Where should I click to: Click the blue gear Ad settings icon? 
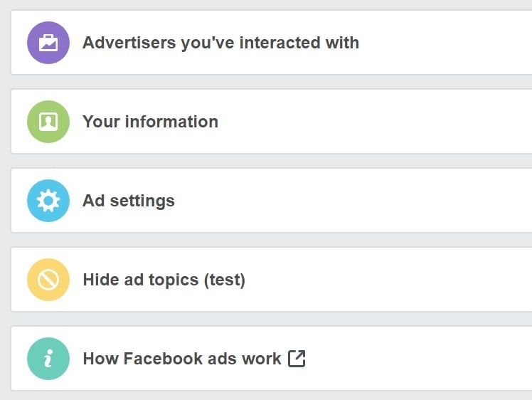pyautogui.click(x=48, y=201)
